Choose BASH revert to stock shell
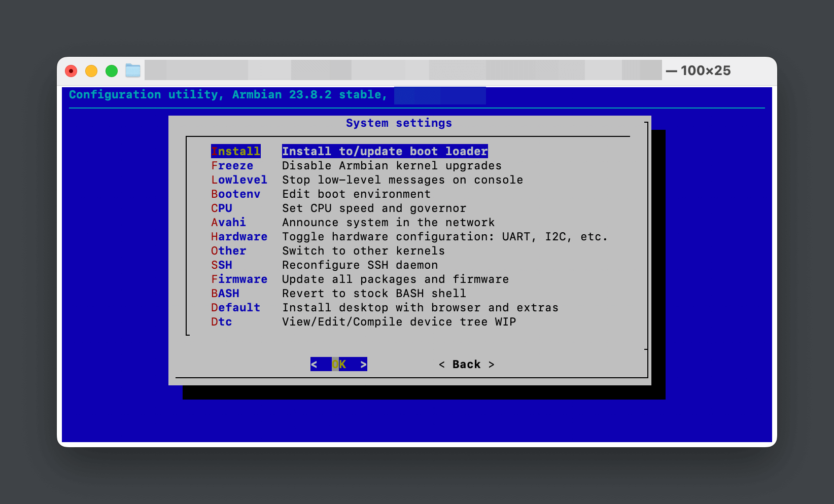This screenshot has width=834, height=504. tap(225, 294)
